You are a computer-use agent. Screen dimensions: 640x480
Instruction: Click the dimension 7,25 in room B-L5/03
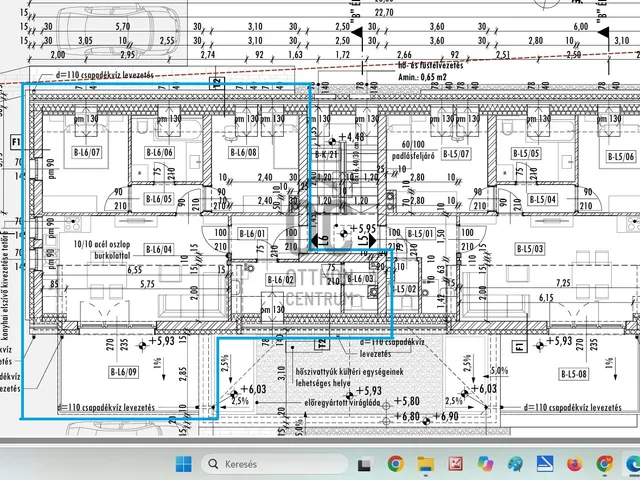click(563, 282)
